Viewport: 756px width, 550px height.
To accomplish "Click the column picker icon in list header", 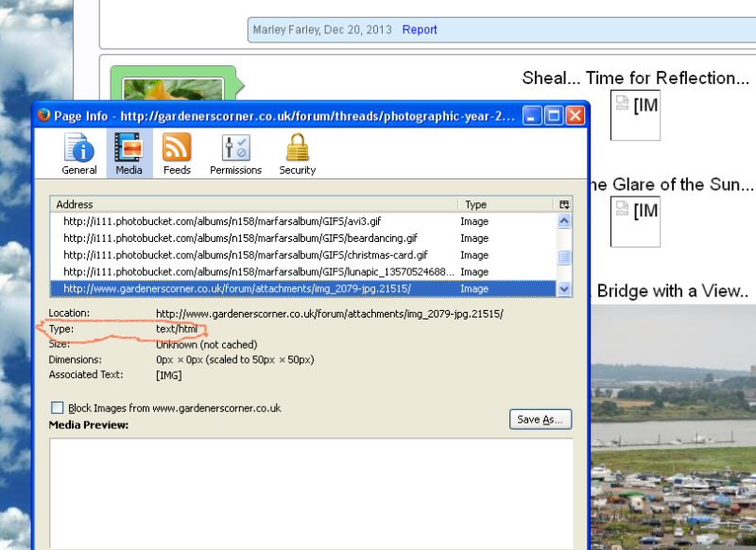I will pyautogui.click(x=564, y=204).
